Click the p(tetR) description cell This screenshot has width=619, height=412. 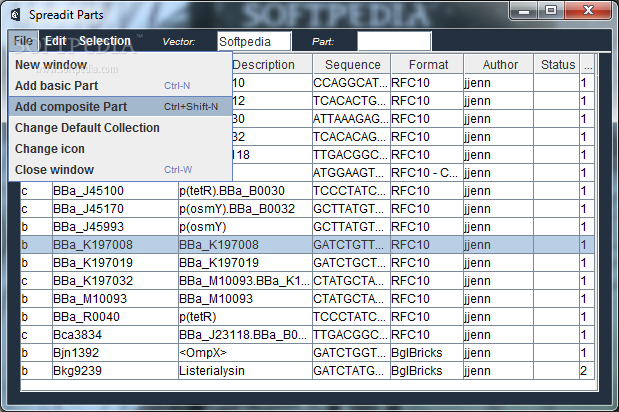tap(245, 317)
